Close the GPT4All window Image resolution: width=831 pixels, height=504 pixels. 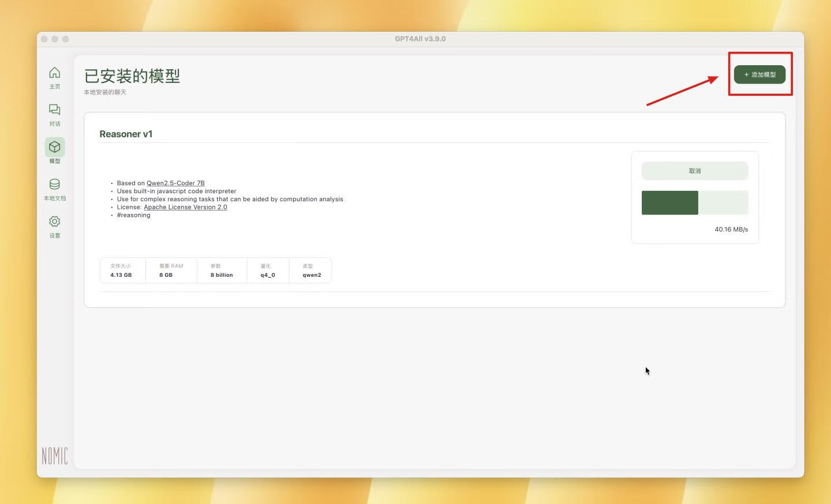click(44, 39)
